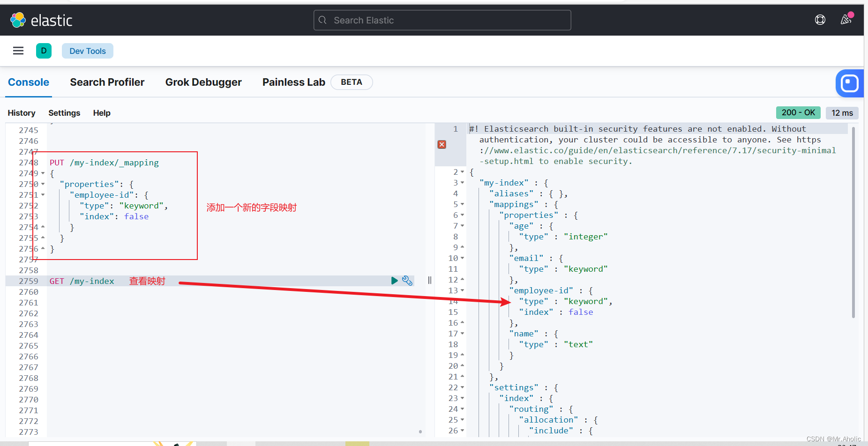Click the output panel vertical scrollbar
868x446 pixels.
tap(853, 223)
